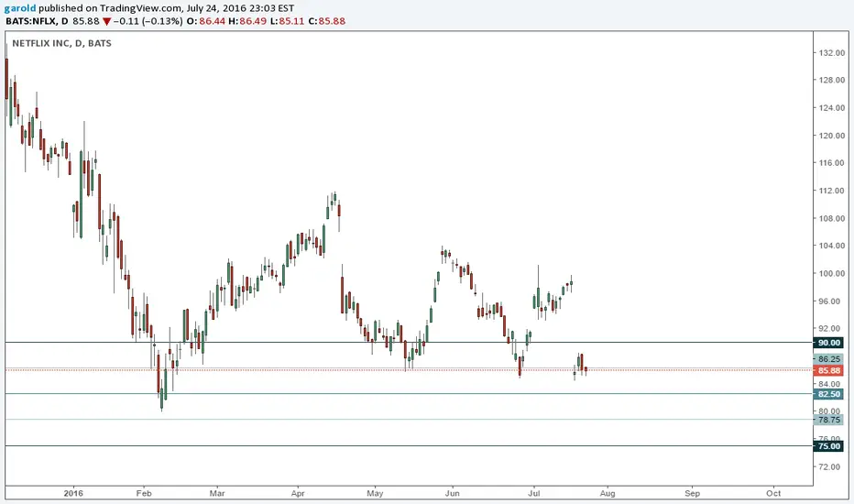854x504 pixels.
Task: Click the low value L:85.11
Action: point(288,21)
